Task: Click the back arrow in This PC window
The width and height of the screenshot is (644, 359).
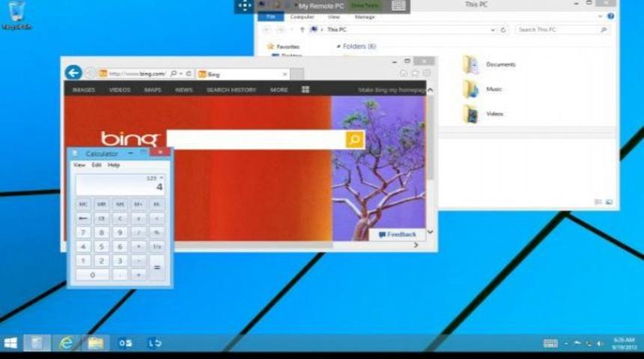Action: [x=267, y=29]
